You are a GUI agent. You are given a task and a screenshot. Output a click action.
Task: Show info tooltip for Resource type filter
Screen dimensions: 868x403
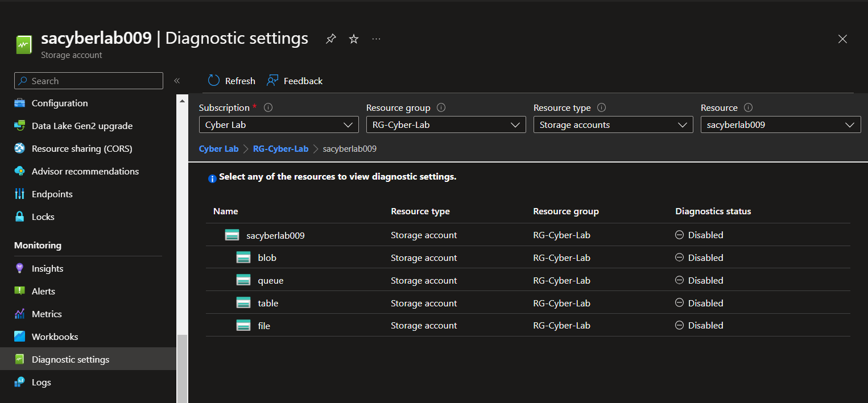601,107
